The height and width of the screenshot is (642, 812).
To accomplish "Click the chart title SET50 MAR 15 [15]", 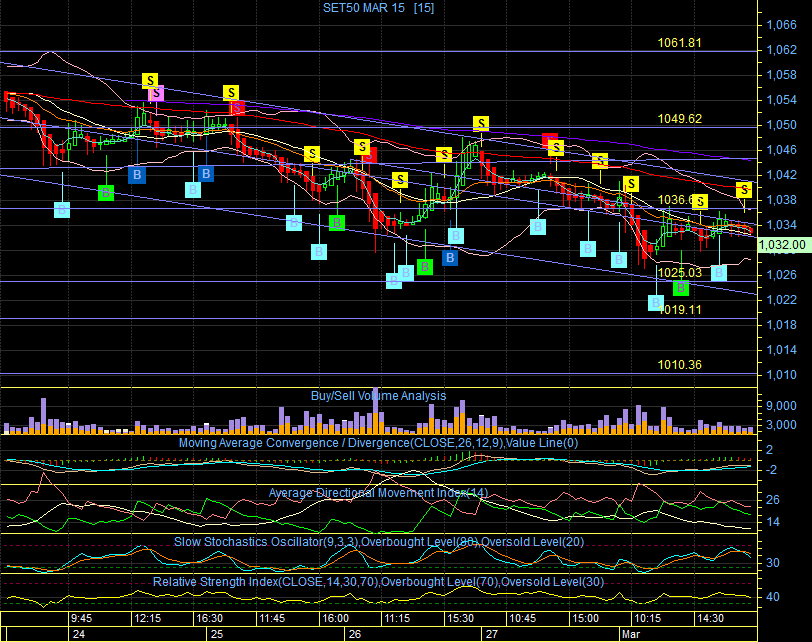I will [x=379, y=8].
